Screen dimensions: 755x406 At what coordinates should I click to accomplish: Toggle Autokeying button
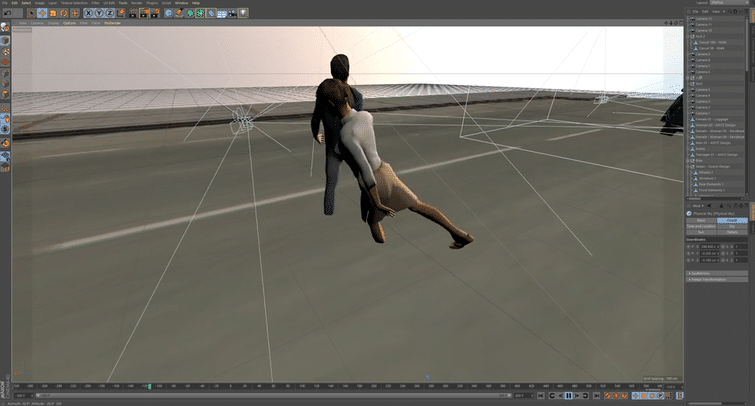click(x=616, y=395)
